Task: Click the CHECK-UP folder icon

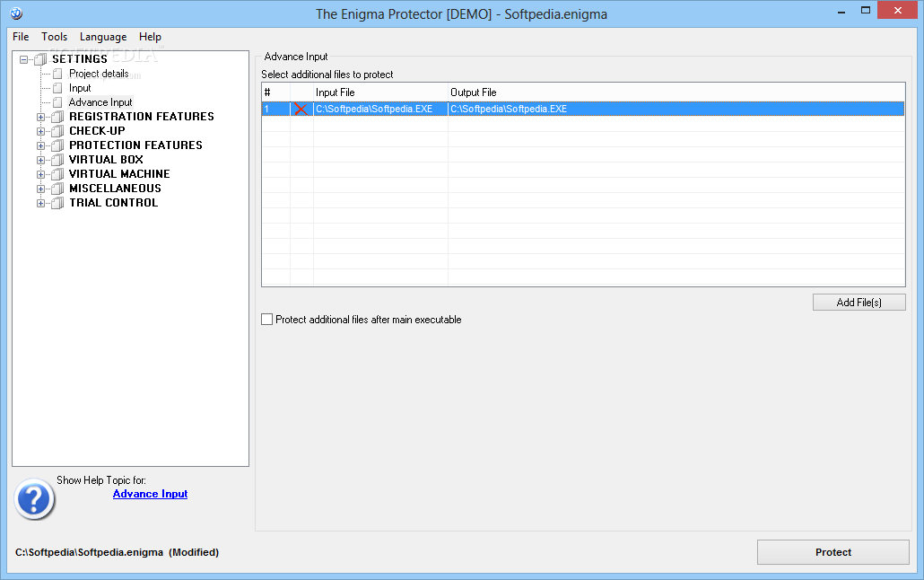Action: [57, 131]
